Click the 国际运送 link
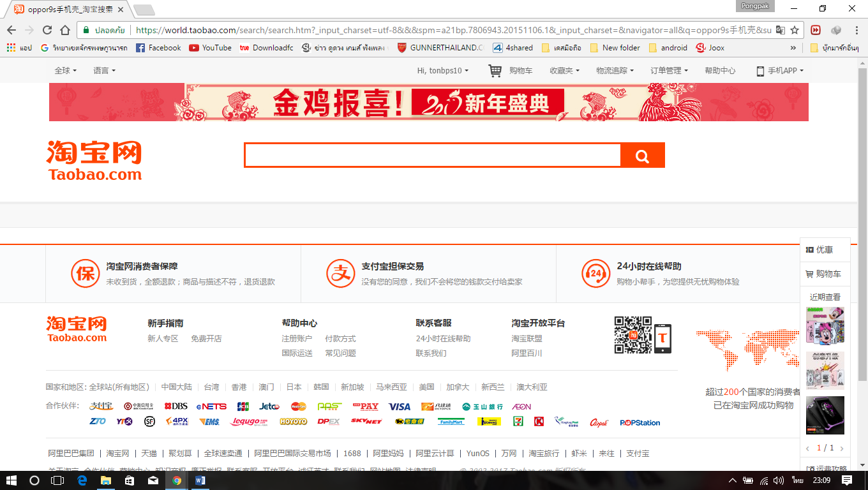The height and width of the screenshot is (490, 868). [297, 353]
